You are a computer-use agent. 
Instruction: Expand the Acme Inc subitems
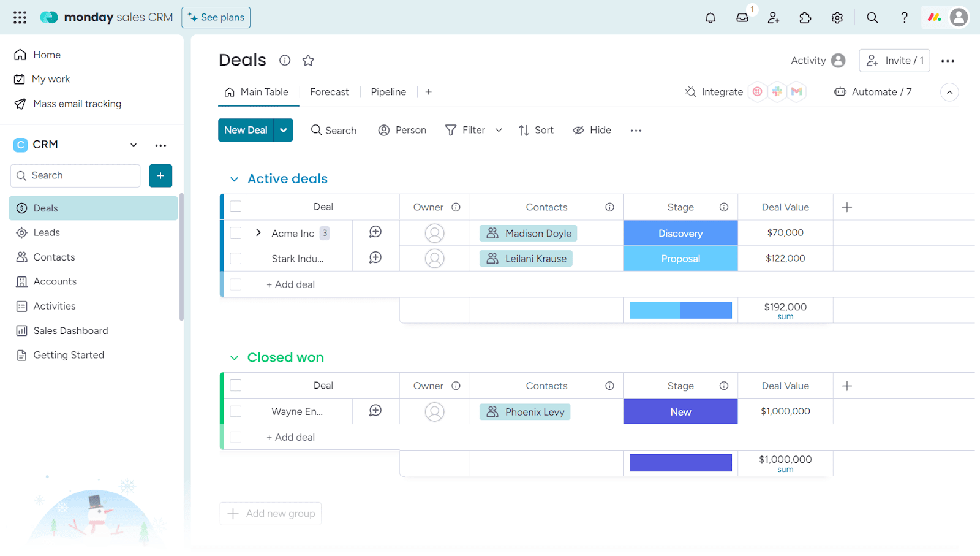(258, 233)
